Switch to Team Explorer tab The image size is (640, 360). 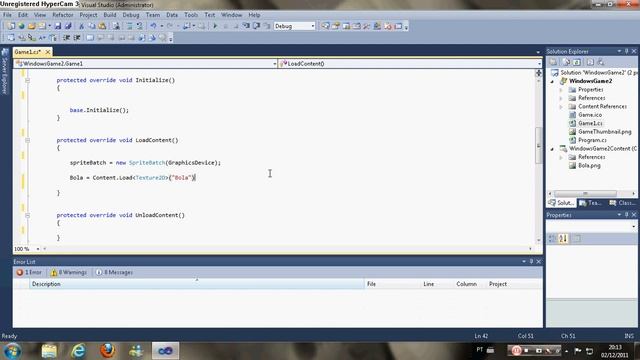pos(591,203)
